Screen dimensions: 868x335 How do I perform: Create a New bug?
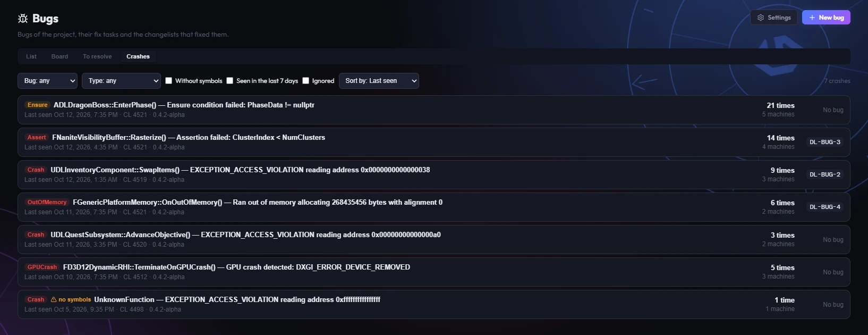(826, 18)
